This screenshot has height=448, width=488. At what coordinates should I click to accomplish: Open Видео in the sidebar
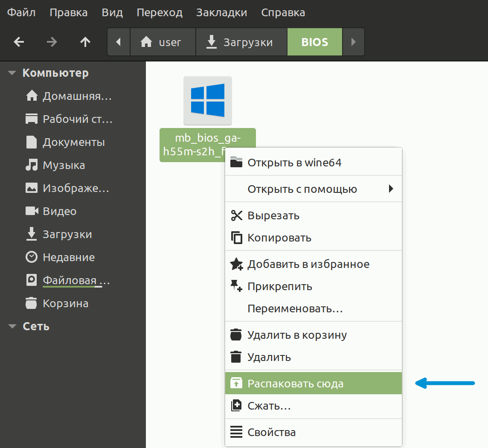coord(60,211)
